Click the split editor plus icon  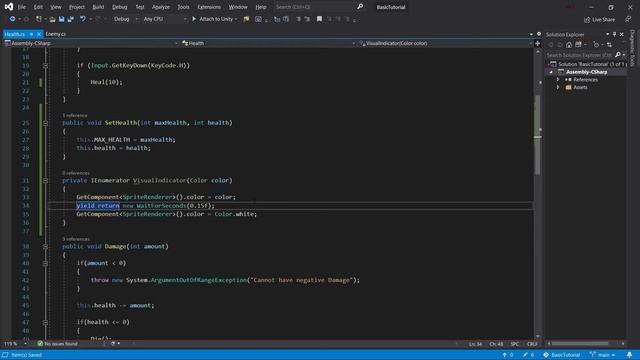(538, 43)
